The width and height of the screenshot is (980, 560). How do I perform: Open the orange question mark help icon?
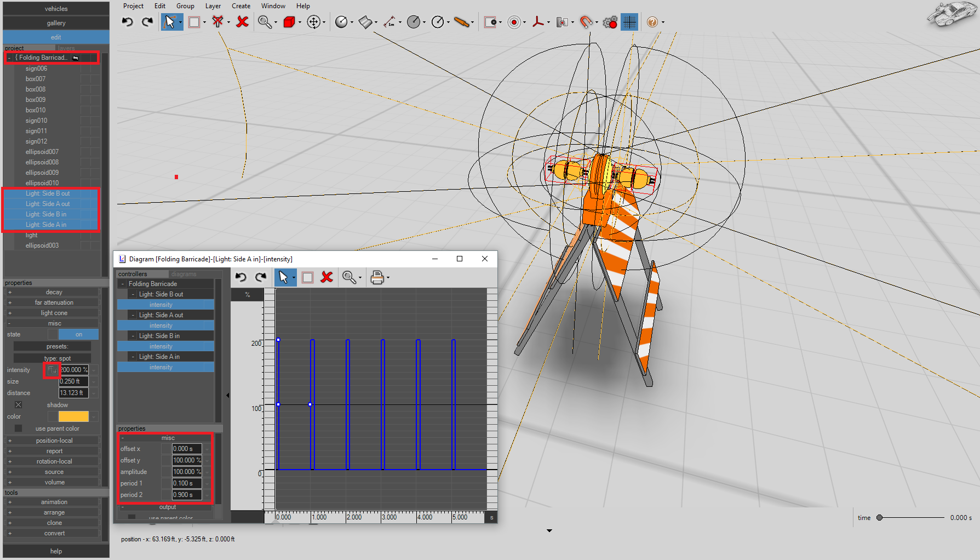pyautogui.click(x=652, y=22)
